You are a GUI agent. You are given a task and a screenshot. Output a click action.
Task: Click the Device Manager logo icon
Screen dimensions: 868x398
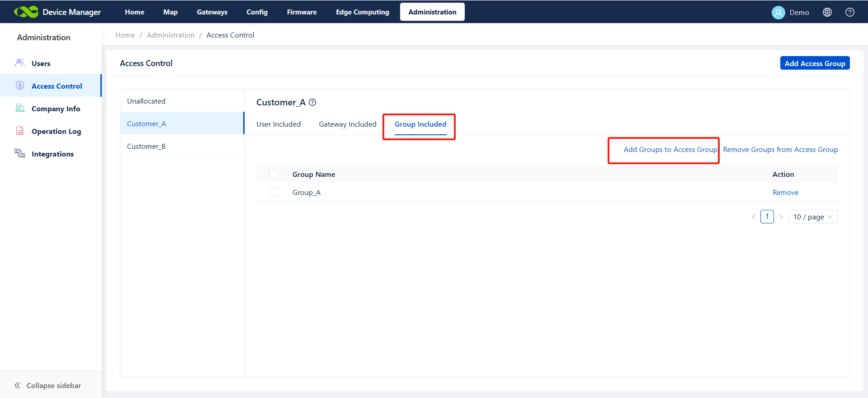click(26, 12)
